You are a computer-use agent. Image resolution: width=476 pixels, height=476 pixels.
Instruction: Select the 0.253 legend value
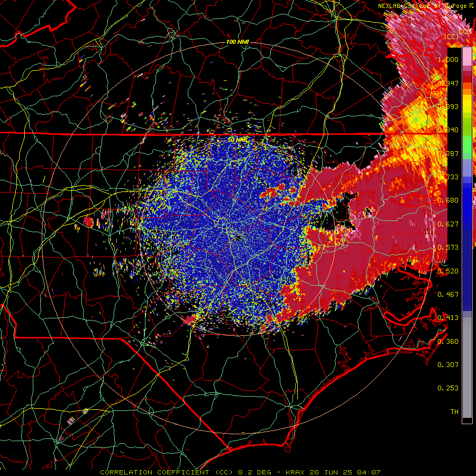coord(448,388)
